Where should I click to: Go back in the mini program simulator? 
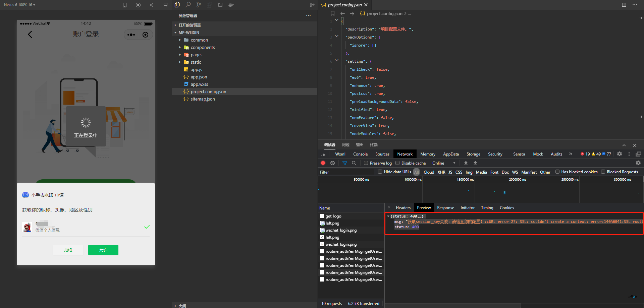(x=30, y=34)
